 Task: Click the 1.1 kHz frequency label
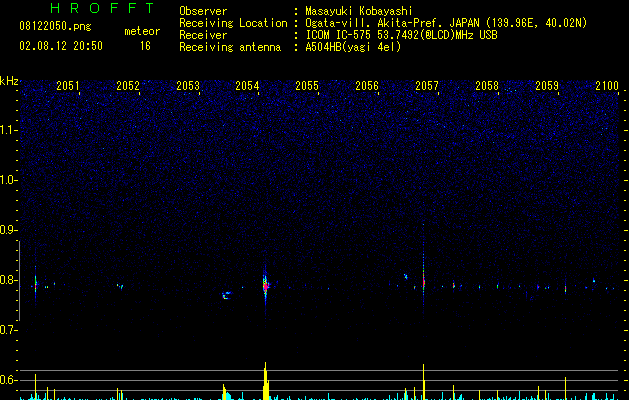[x=9, y=130]
